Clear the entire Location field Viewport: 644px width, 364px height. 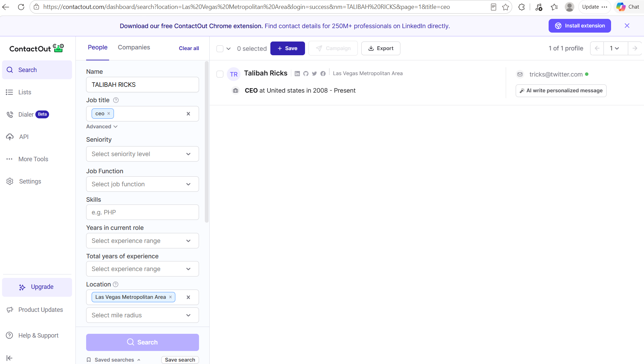point(188,297)
